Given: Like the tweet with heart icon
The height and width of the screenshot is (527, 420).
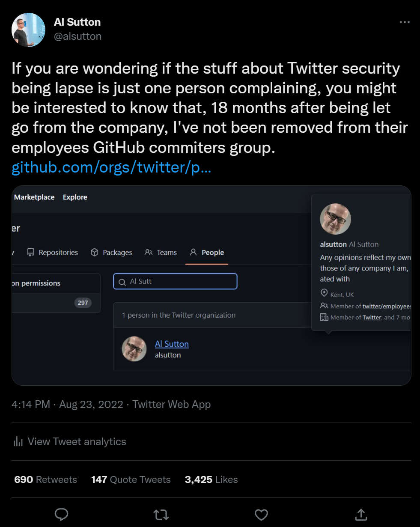Looking at the screenshot, I should coord(261,514).
